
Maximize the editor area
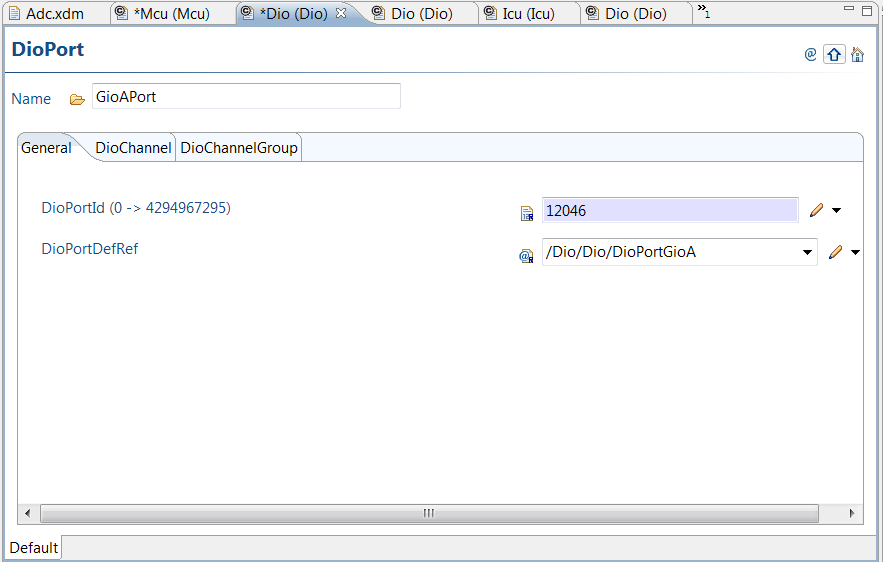867,10
